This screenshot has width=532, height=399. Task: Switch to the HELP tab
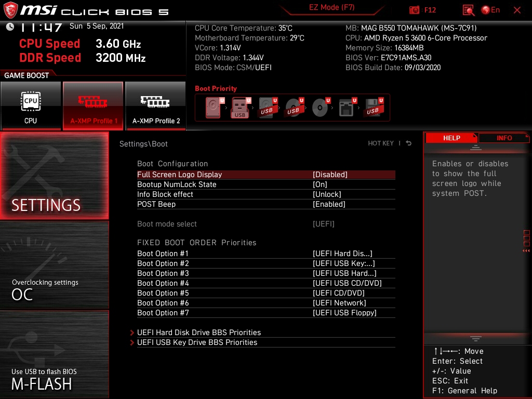(x=451, y=138)
